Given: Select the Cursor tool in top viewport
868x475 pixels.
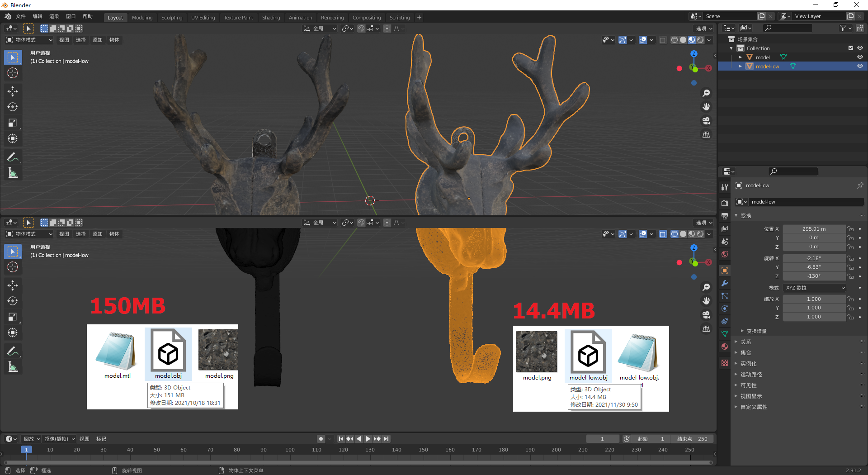Looking at the screenshot, I should [13, 73].
